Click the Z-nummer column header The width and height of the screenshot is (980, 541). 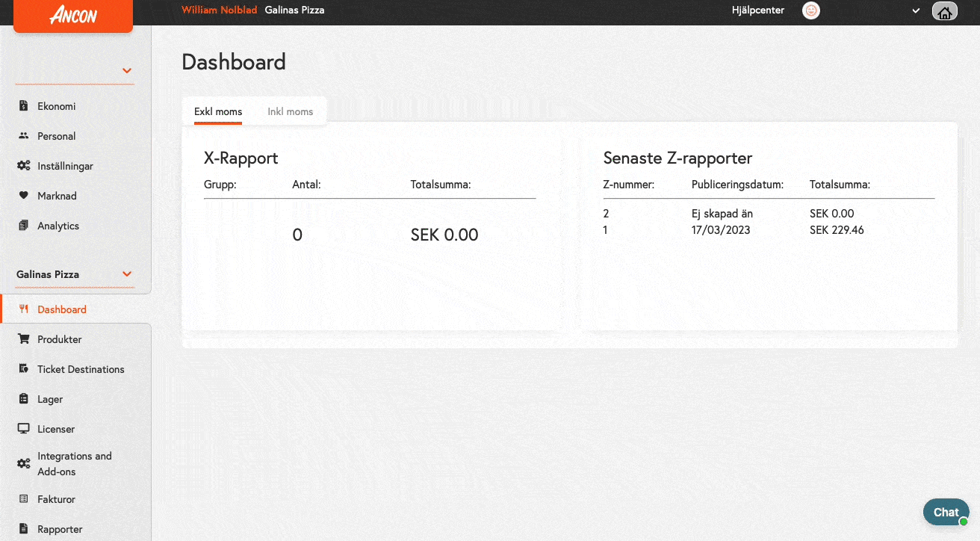(x=628, y=185)
